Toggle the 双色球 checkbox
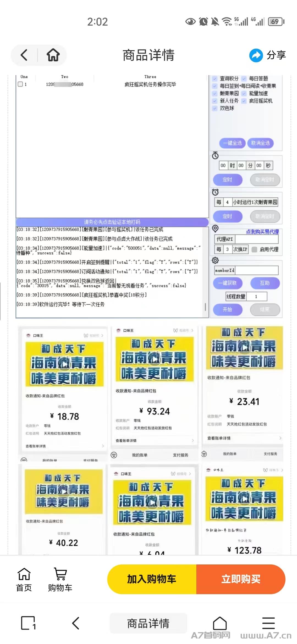This screenshot has width=297, height=644. point(215,108)
